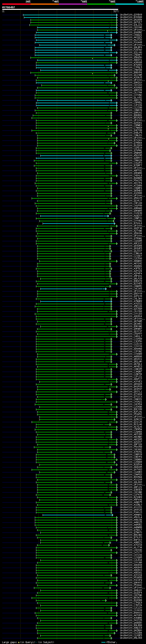Select the AV766497 query name
Viewport: 146px width, 644px height.
[8, 7]
